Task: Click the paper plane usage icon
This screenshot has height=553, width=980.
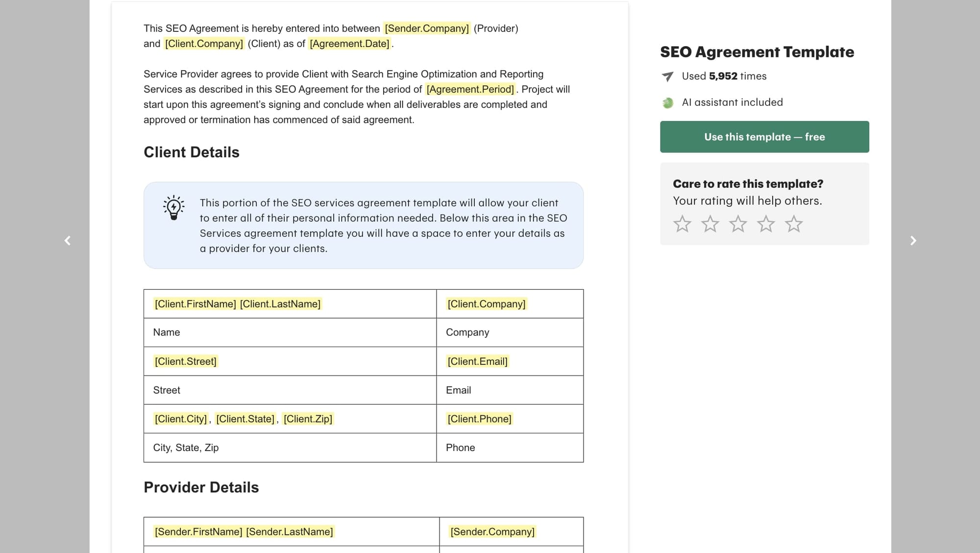Action: coord(667,76)
